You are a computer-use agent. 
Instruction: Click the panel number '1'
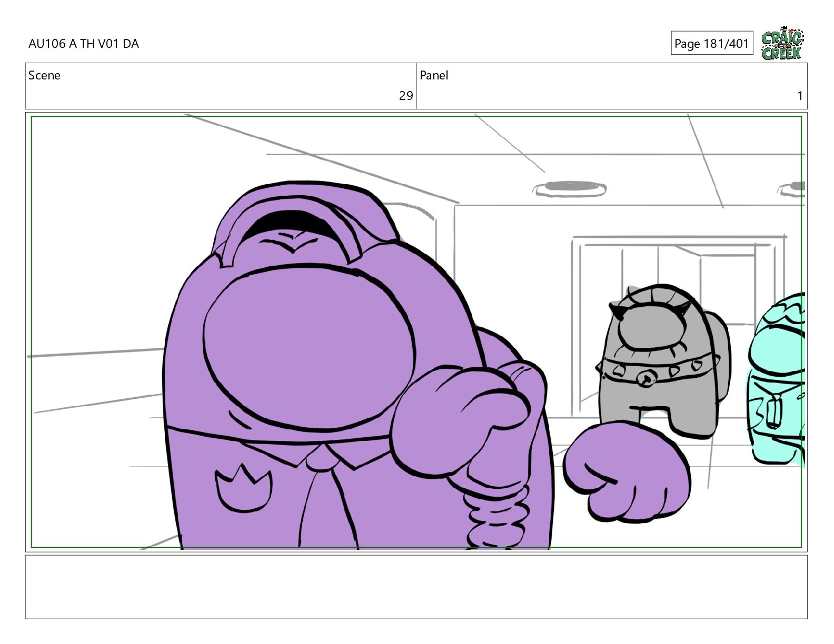click(x=800, y=96)
